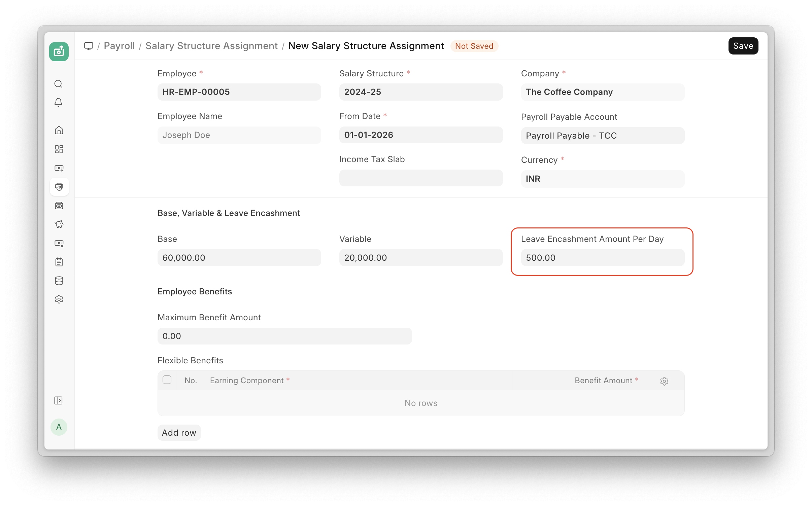
Task: Open notifications bell icon
Action: [59, 102]
